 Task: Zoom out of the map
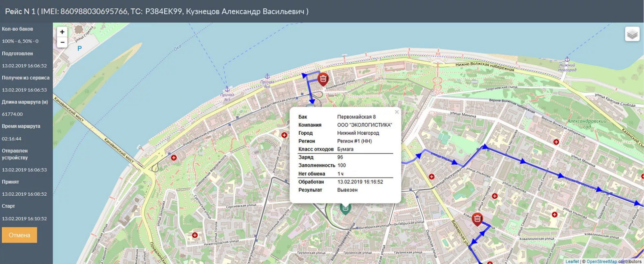point(62,42)
